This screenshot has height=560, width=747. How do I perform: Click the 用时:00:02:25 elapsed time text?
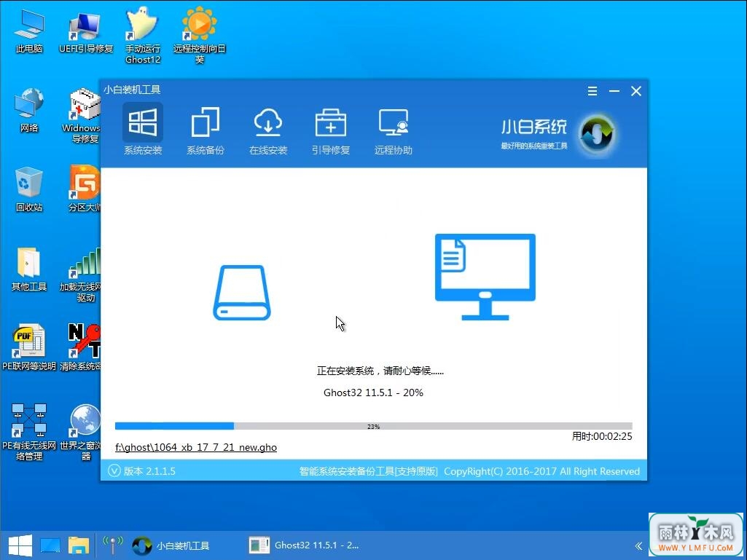click(x=602, y=436)
